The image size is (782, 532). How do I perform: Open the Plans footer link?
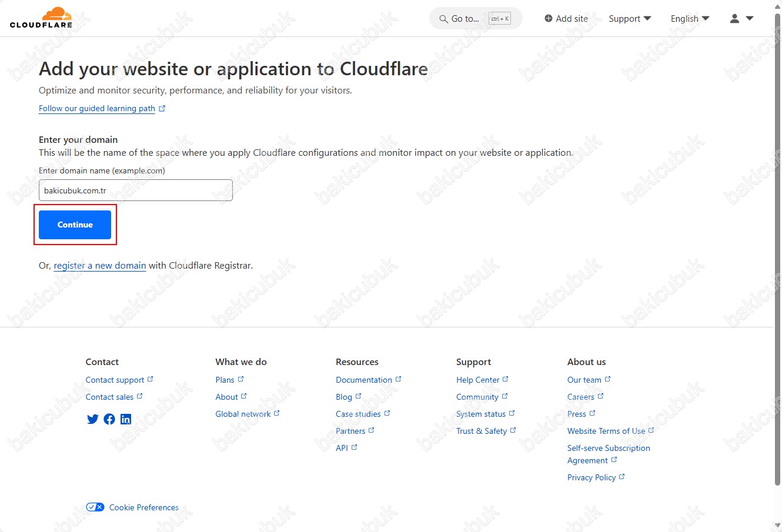[225, 380]
